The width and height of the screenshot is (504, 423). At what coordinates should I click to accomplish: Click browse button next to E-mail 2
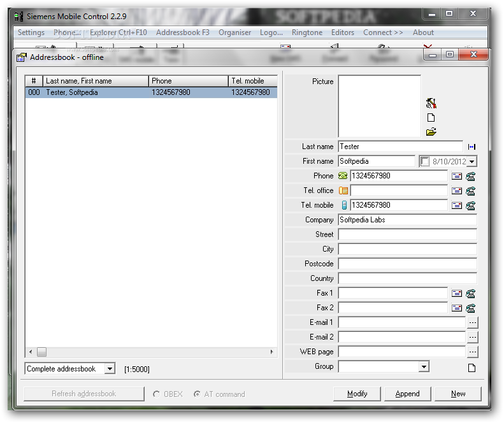472,337
